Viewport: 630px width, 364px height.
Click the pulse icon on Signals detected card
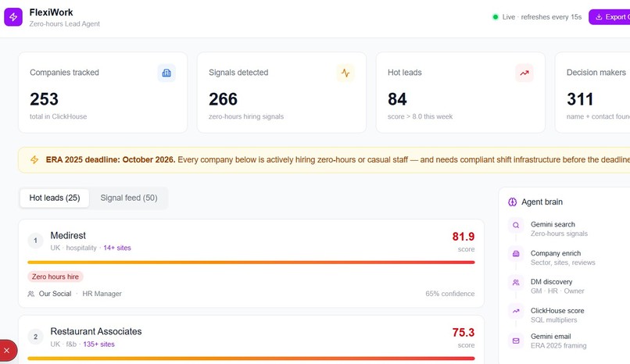point(345,73)
